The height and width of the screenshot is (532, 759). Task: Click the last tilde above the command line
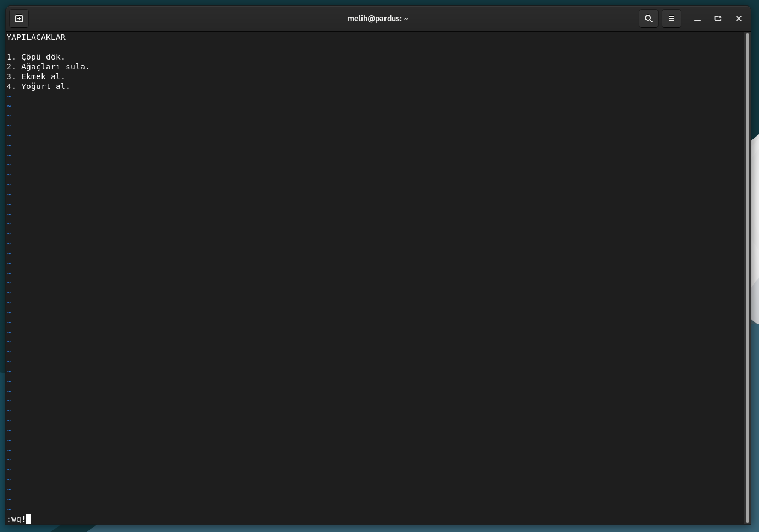pyautogui.click(x=9, y=509)
